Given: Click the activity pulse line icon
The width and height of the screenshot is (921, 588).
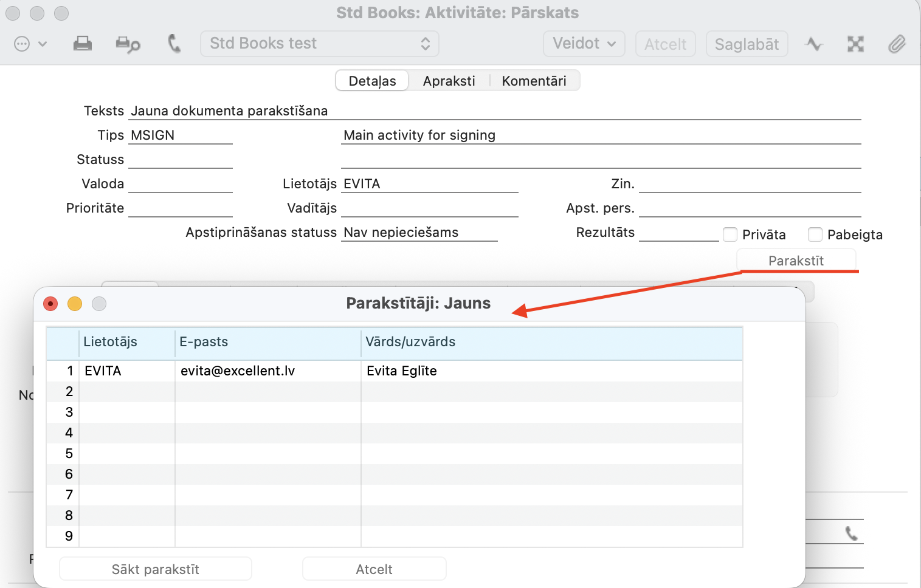Looking at the screenshot, I should pyautogui.click(x=813, y=44).
